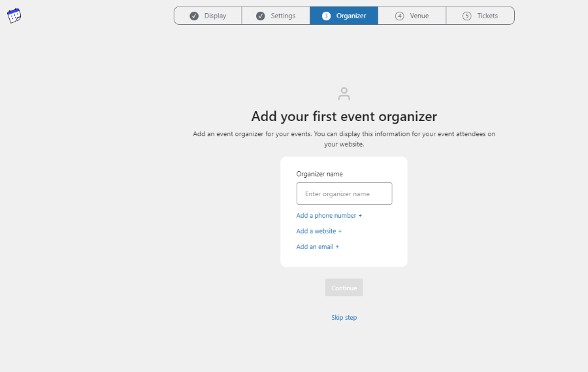Click the number 3 circle icon
Screen dimensions: 588x372
327,16
